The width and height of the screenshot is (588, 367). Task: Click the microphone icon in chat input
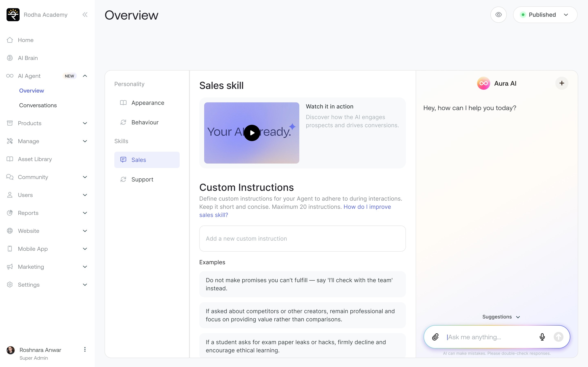(542, 337)
